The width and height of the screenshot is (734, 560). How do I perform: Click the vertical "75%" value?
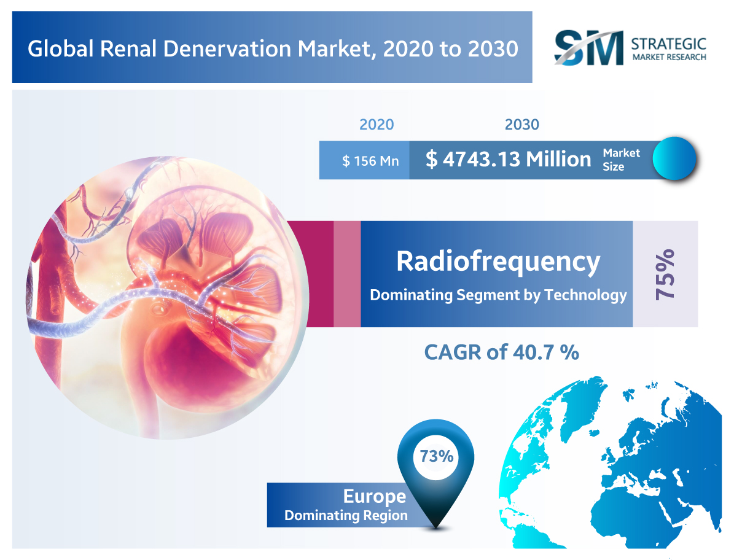[665, 274]
